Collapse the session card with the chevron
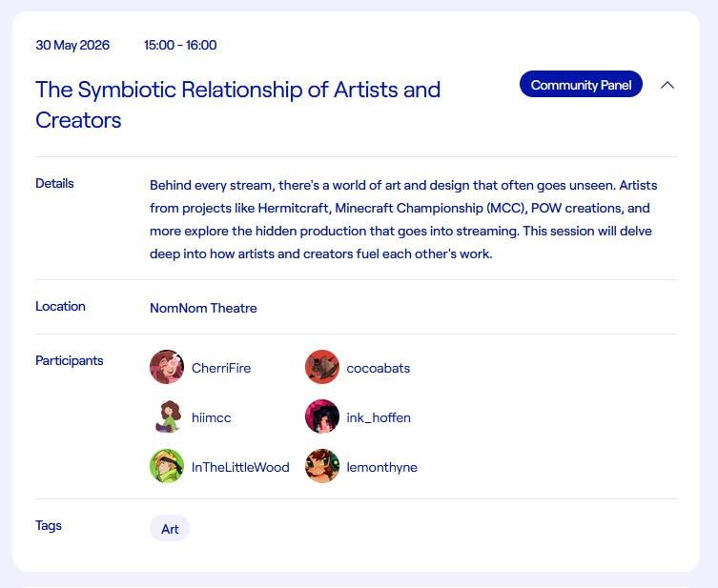The image size is (718, 588). pos(667,85)
